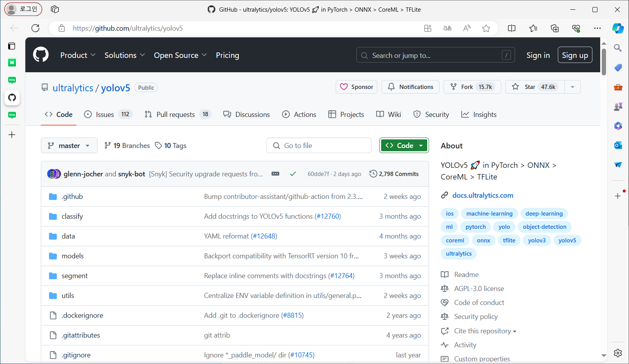Viewport: 629px width, 364px height.
Task: Fork the repository with the Fork button
Action: 472,87
